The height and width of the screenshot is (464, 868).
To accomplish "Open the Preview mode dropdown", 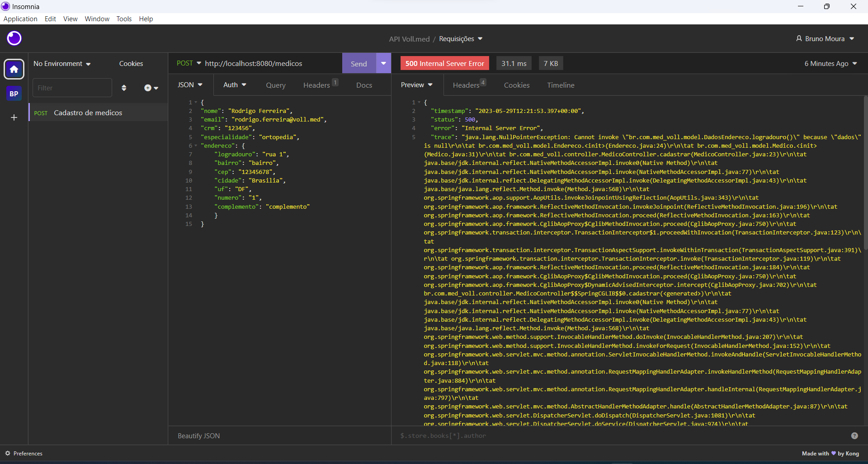I will [x=417, y=85].
